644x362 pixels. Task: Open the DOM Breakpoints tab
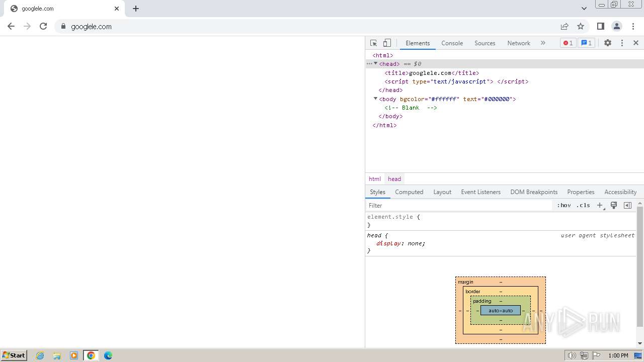tap(534, 192)
